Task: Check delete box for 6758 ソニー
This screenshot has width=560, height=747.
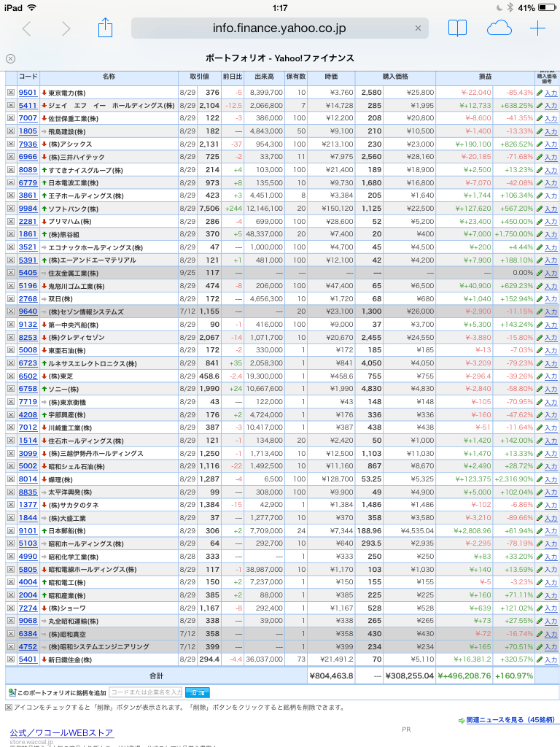Action: [10, 390]
